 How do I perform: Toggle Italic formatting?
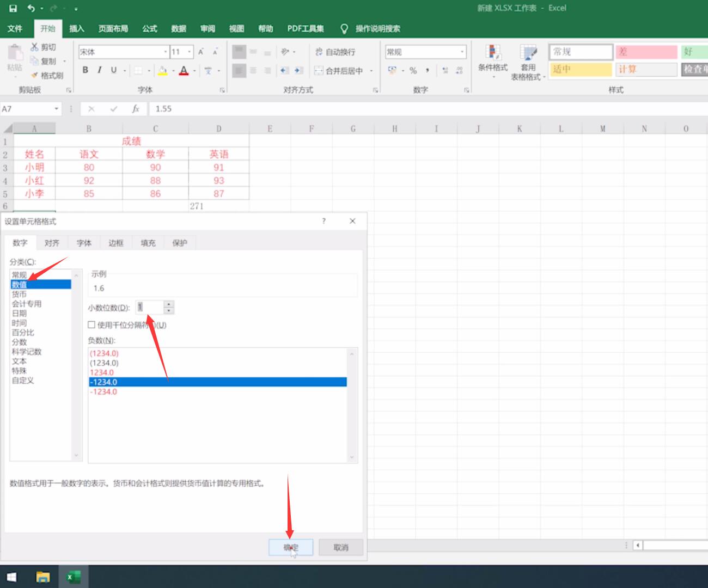(x=99, y=70)
